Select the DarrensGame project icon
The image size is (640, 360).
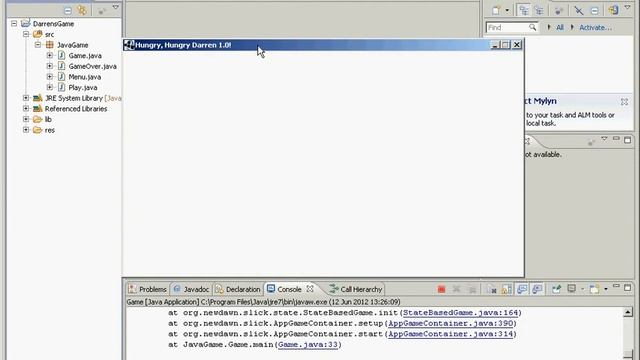point(26,23)
